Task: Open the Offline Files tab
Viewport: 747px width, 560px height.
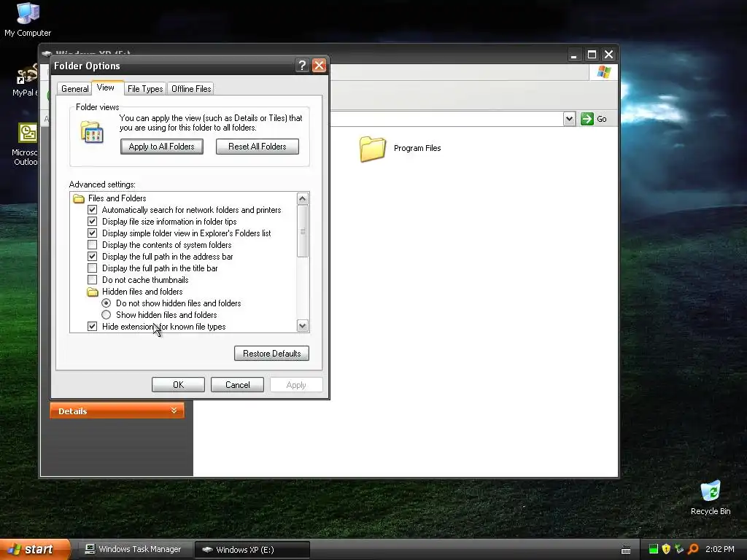Action: pyautogui.click(x=191, y=88)
